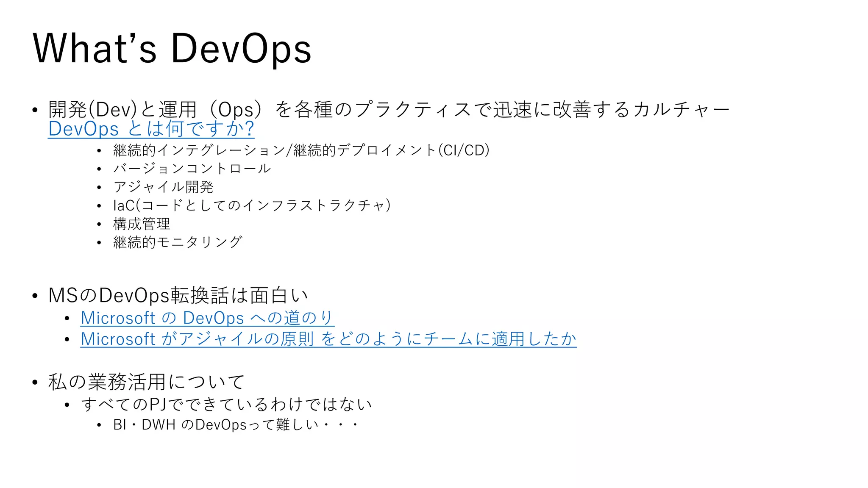The width and height of the screenshot is (868, 488).
Task: Click the bullet point before '私の業務活用'
Action: point(35,382)
